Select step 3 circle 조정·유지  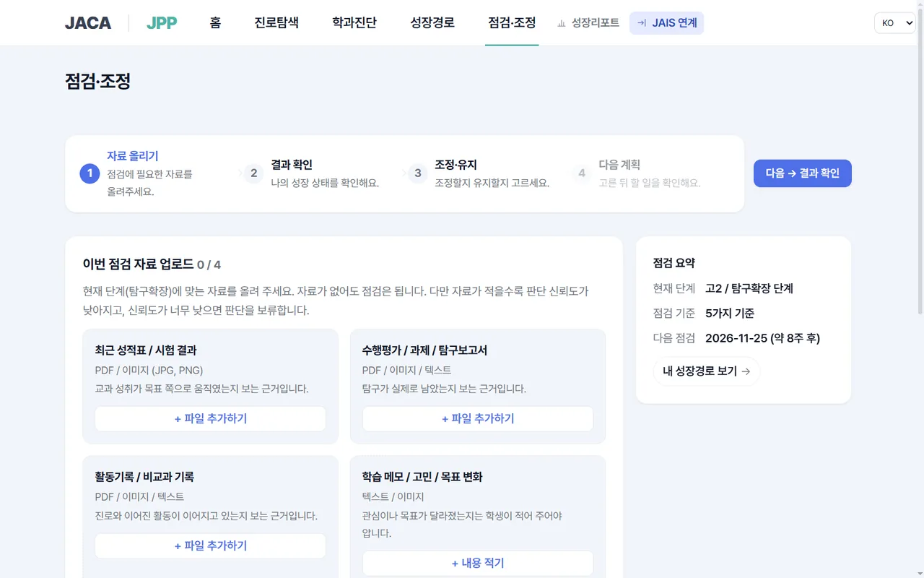coord(417,173)
